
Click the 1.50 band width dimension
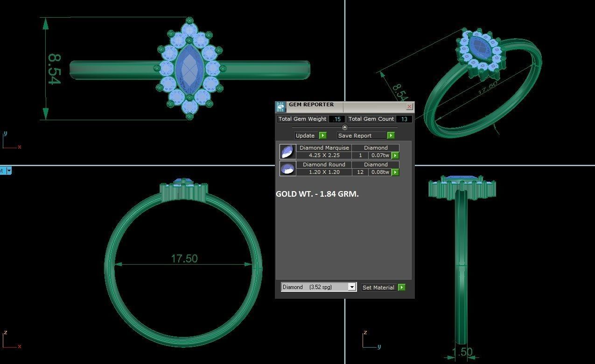tap(462, 352)
